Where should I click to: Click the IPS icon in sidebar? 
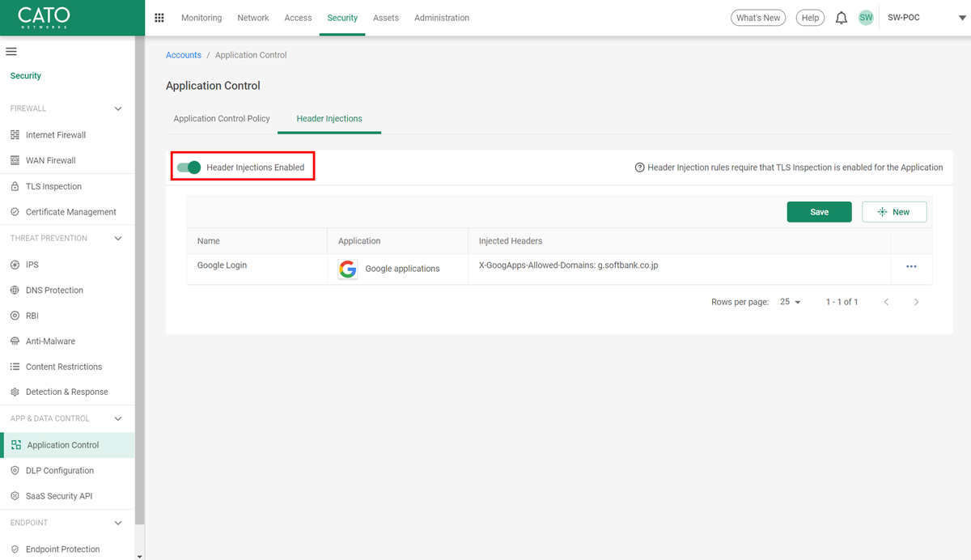tap(15, 265)
